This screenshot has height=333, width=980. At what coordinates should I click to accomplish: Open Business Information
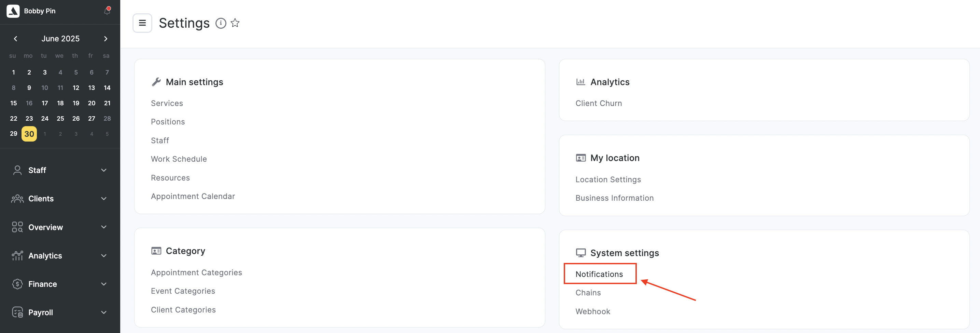coord(614,198)
